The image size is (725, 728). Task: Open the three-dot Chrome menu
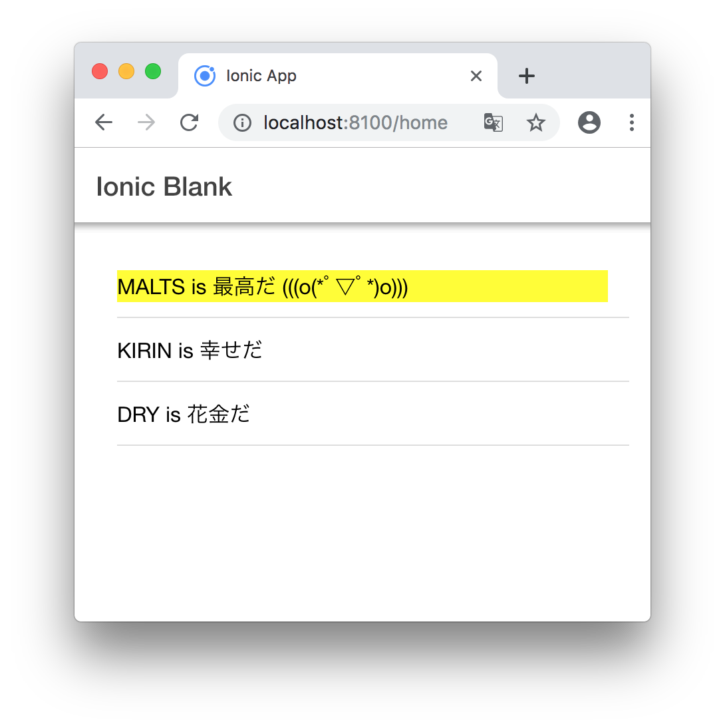[631, 122]
